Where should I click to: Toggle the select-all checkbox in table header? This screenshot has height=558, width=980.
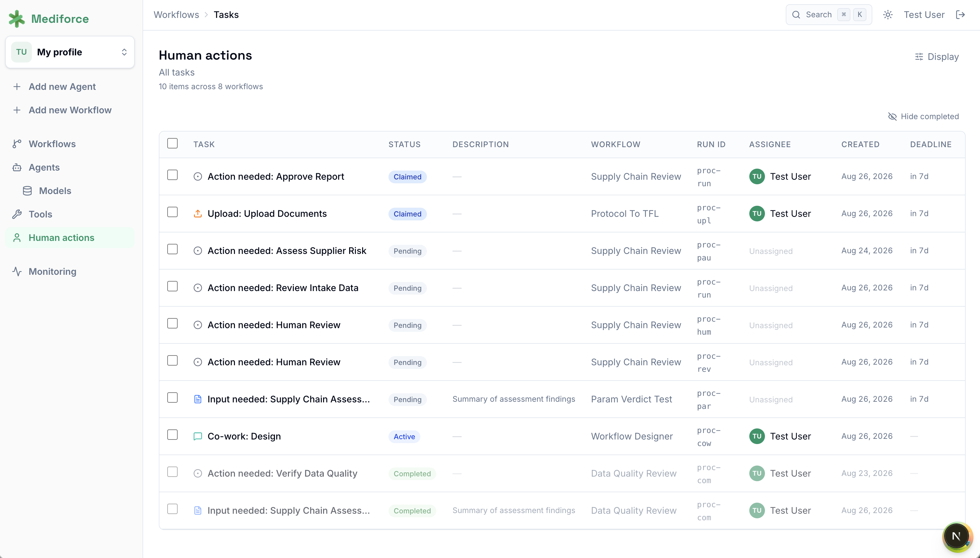pos(172,143)
